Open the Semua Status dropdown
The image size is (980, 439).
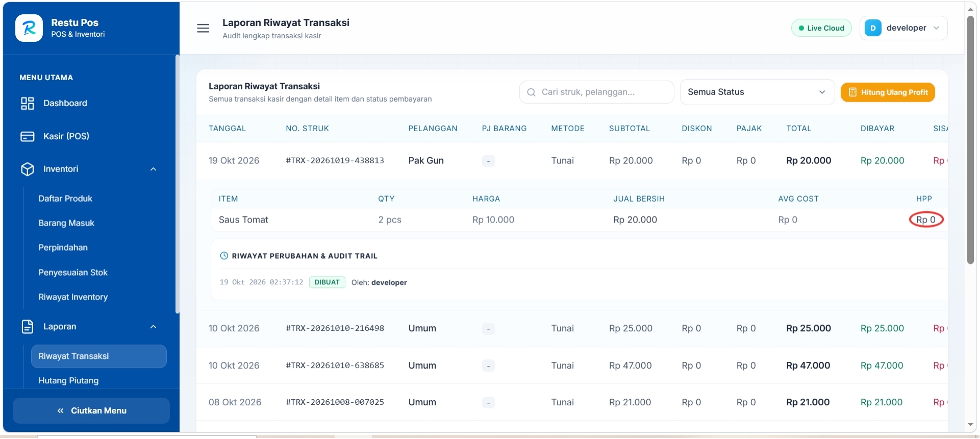pos(757,92)
